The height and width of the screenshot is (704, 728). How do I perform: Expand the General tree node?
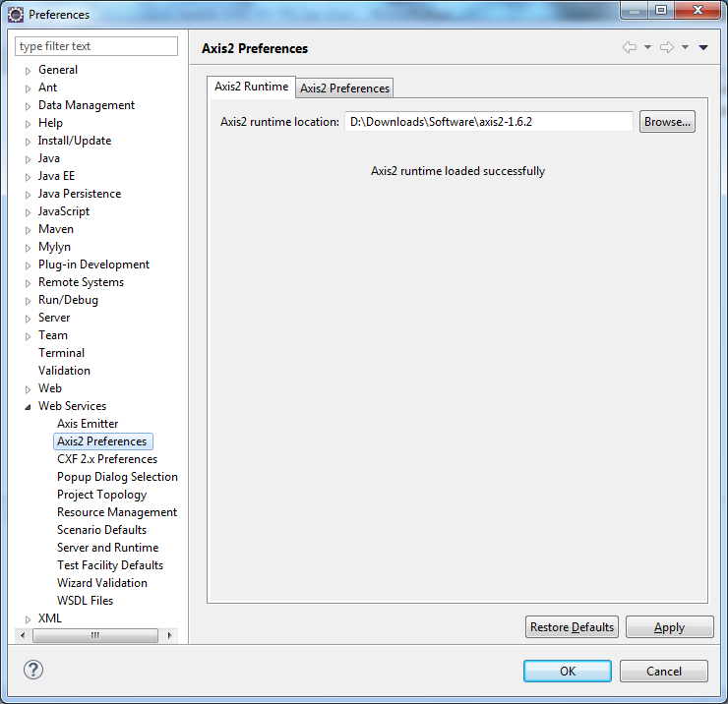pyautogui.click(x=28, y=71)
